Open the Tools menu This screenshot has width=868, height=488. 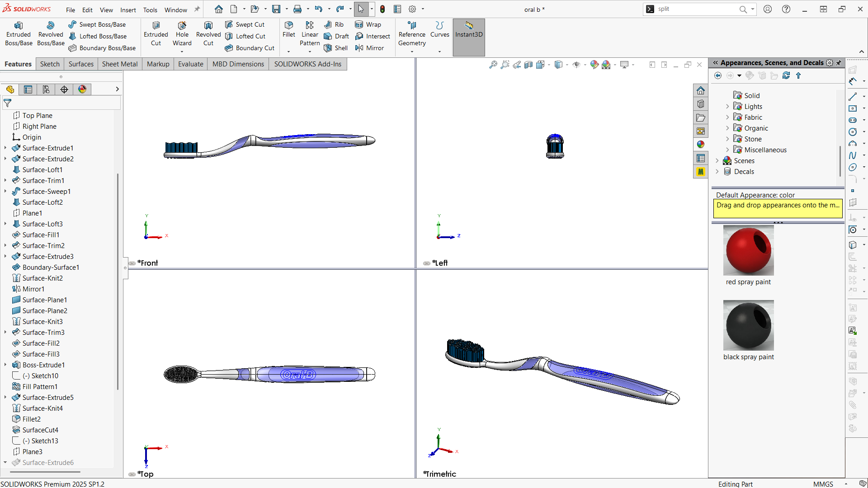pyautogui.click(x=150, y=10)
